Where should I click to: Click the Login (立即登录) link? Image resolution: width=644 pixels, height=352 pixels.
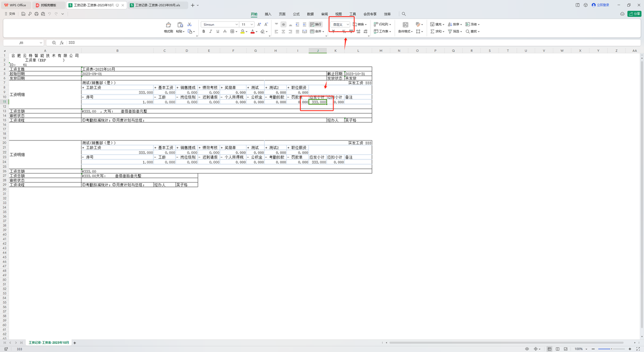[601, 5]
